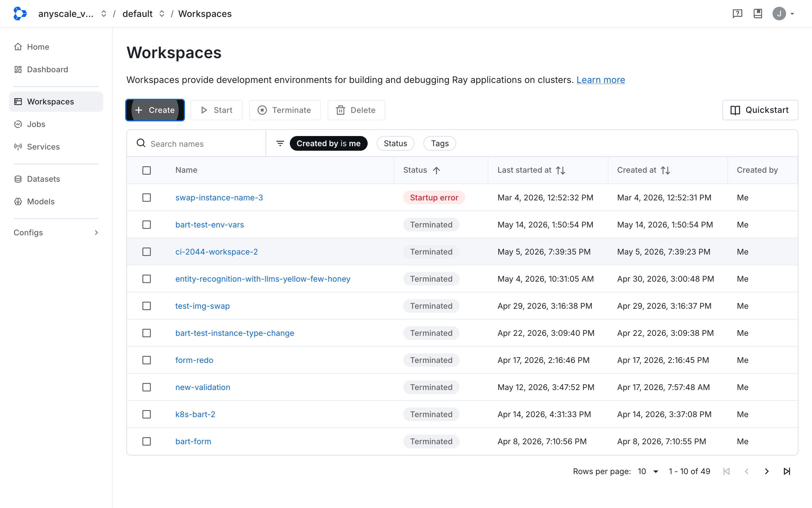Open the Status filter chip

point(395,143)
